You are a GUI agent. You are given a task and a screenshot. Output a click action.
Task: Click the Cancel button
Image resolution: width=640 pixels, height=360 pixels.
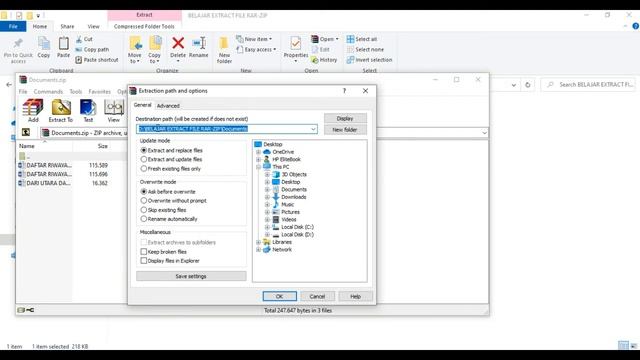317,296
